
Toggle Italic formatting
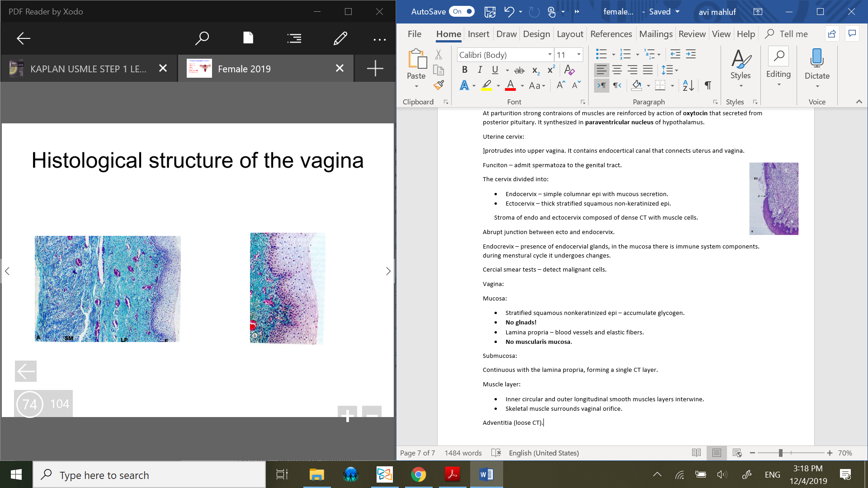(480, 70)
